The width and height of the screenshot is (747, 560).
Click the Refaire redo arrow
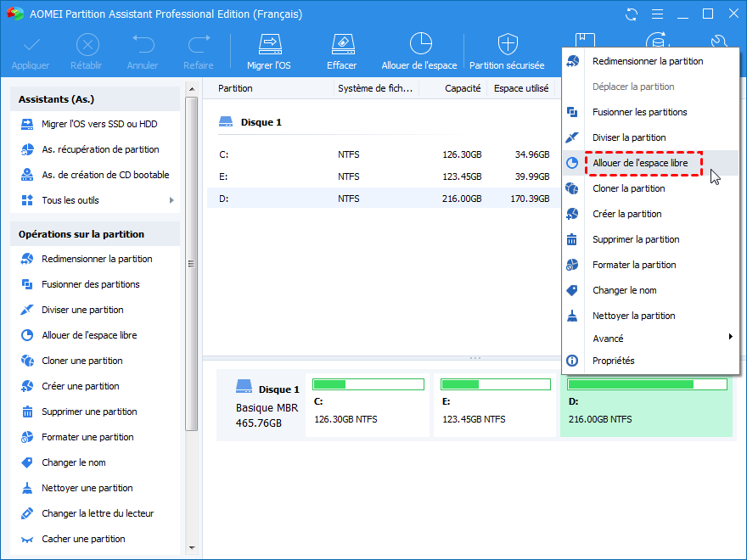(x=199, y=44)
